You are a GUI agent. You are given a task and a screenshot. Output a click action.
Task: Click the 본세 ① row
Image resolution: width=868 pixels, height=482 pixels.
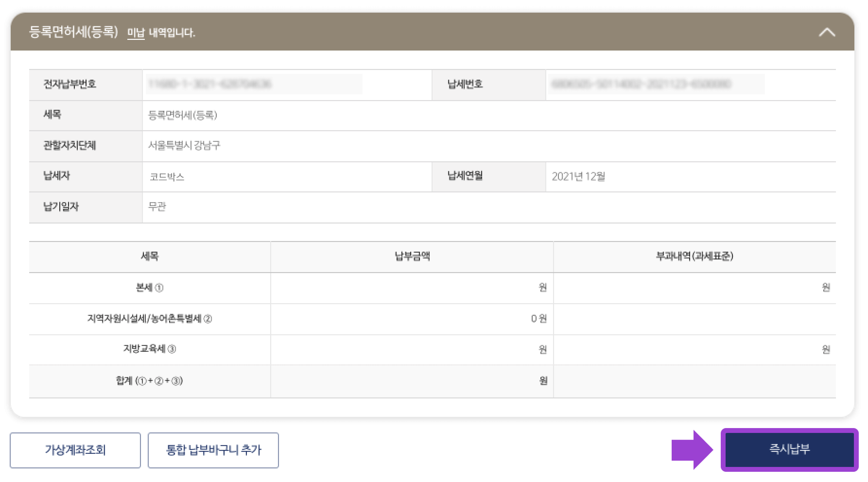pos(149,288)
